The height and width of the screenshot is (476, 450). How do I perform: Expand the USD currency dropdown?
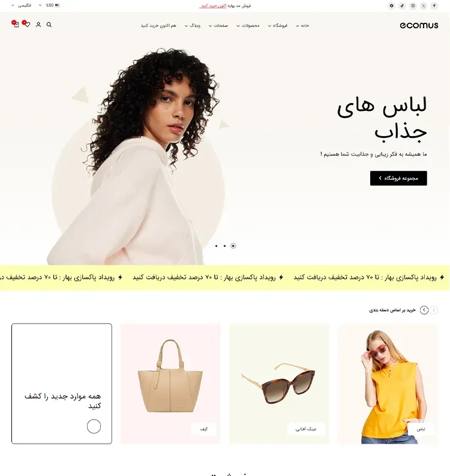coord(49,5)
